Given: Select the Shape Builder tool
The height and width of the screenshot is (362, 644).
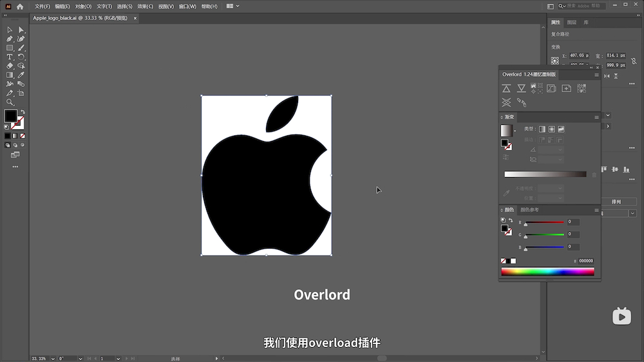Looking at the screenshot, I should [21, 66].
